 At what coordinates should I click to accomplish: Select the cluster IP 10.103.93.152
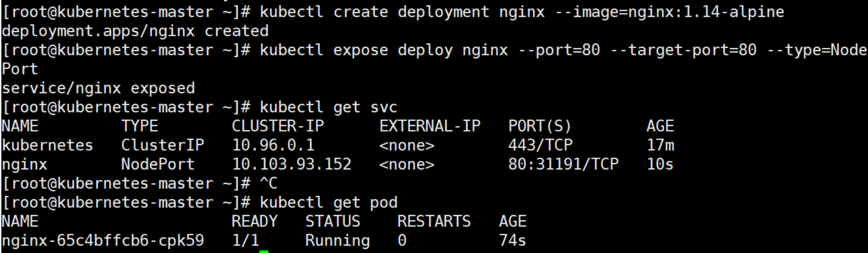291,164
